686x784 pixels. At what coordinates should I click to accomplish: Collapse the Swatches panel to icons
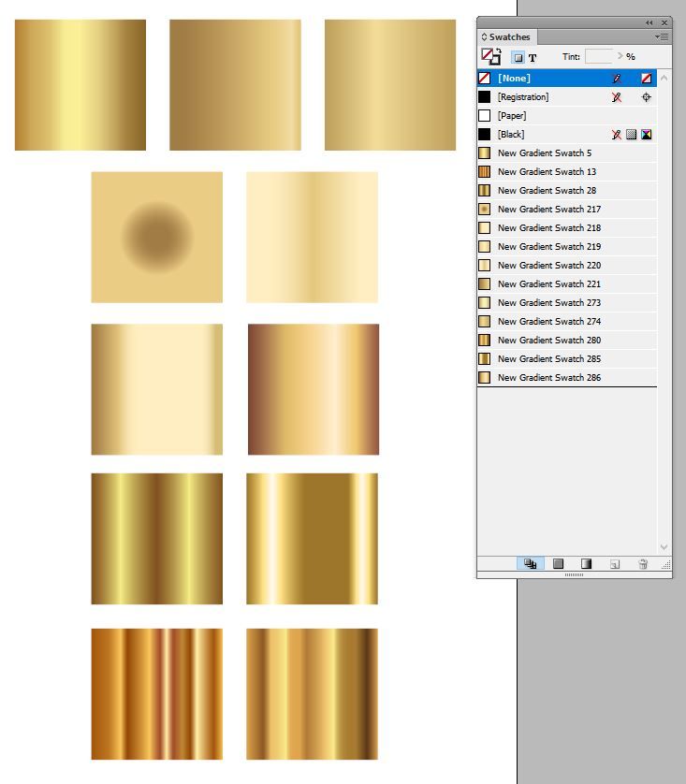pyautogui.click(x=649, y=22)
